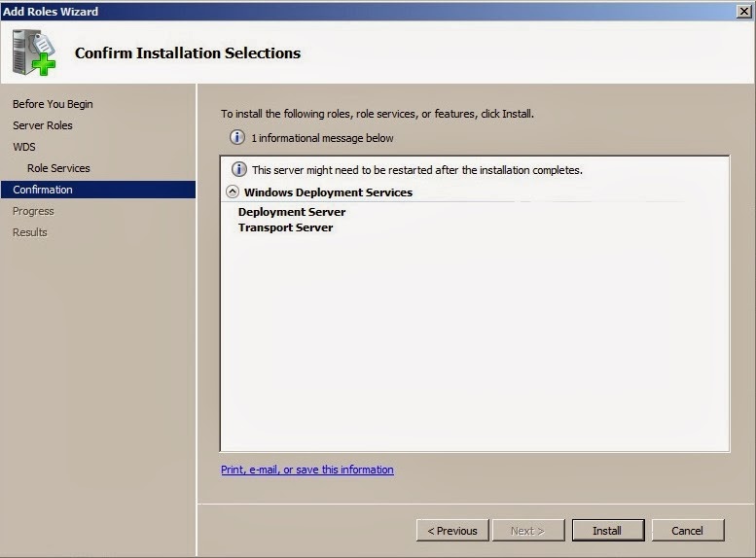Screen dimensions: 756x558
Task: Select the Confirmation step
Action: tap(98, 190)
